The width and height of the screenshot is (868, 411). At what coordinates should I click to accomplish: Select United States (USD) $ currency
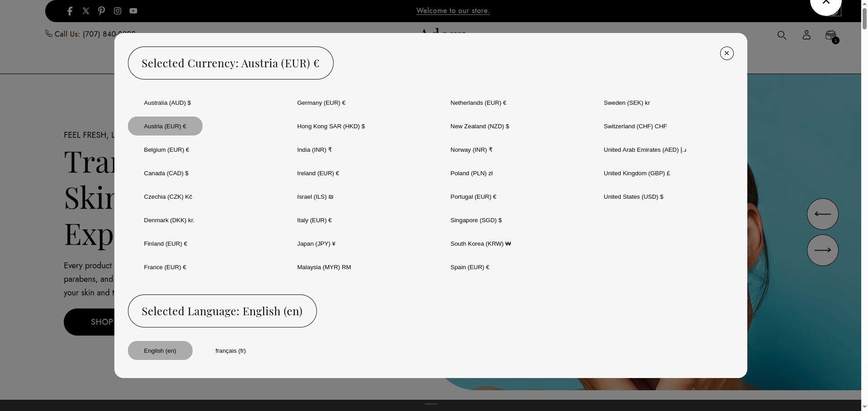pyautogui.click(x=633, y=197)
